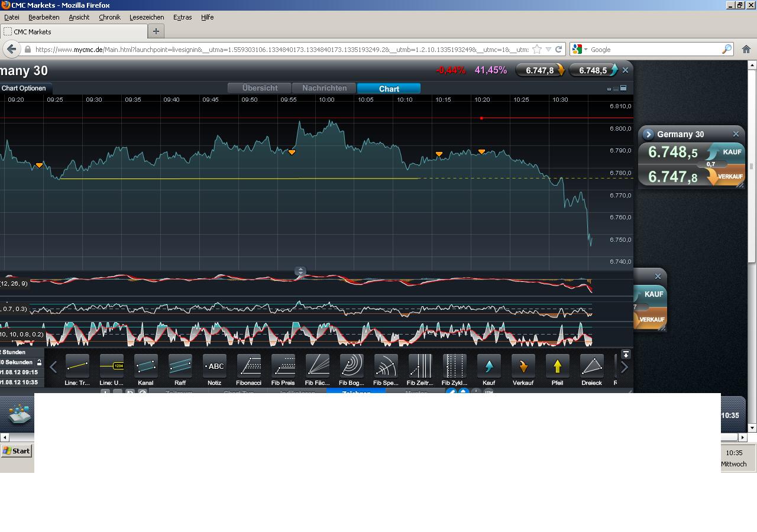Open a new browser tab
Image resolution: width=757 pixels, height=532 pixels.
tap(156, 31)
